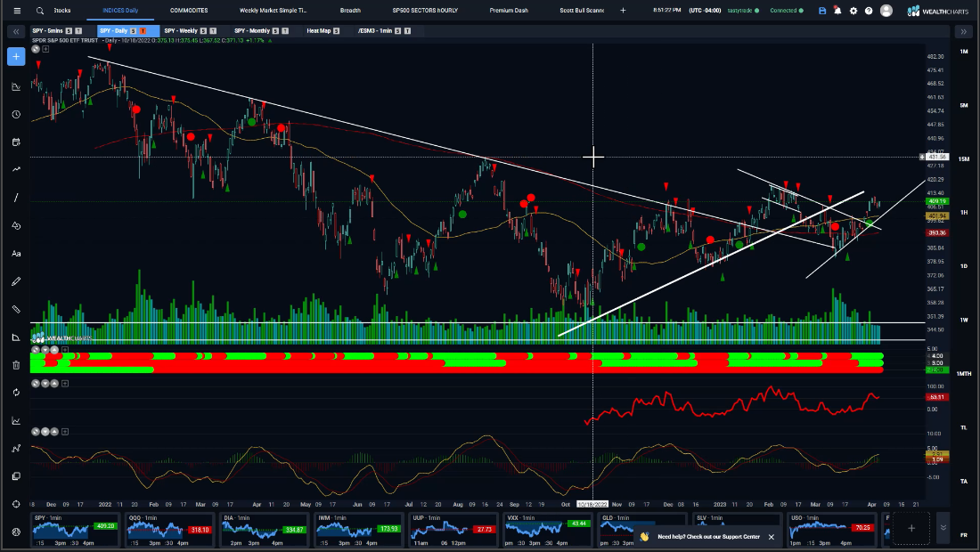The width and height of the screenshot is (980, 552).
Task: Toggle the T badge on /ESM3 - 1min tab
Action: tap(407, 30)
